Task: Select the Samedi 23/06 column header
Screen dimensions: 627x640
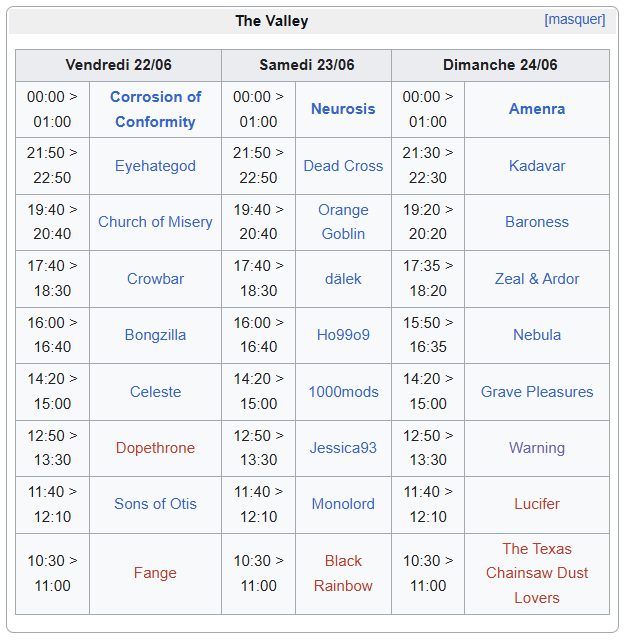Action: click(307, 65)
